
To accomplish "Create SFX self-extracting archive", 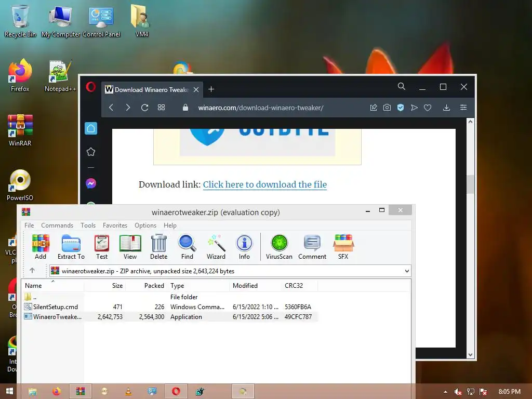I will 343,247.
